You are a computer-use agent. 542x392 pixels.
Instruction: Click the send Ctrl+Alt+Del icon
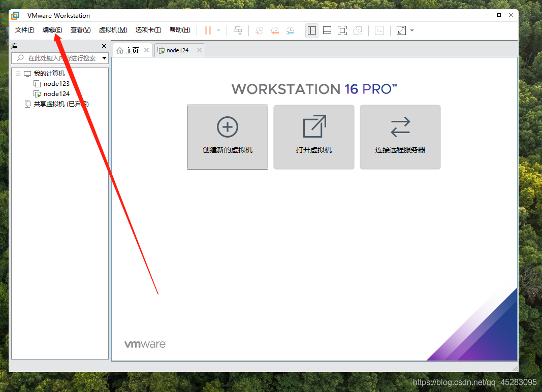point(238,30)
